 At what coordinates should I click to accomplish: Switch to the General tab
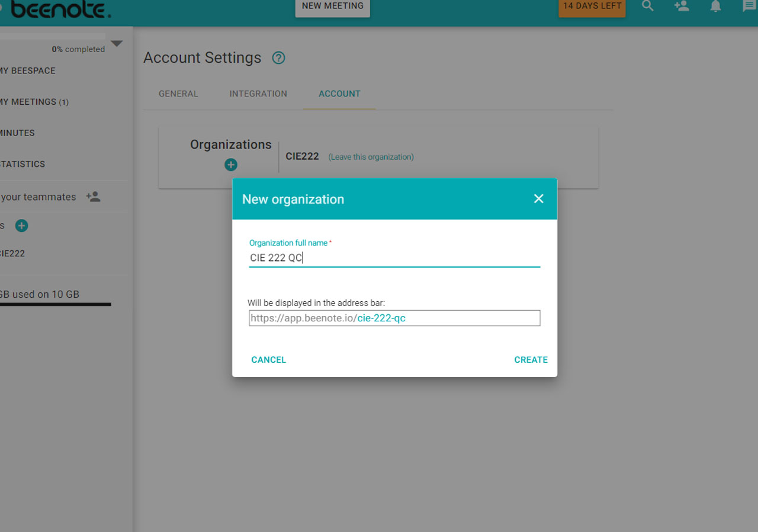[178, 93]
